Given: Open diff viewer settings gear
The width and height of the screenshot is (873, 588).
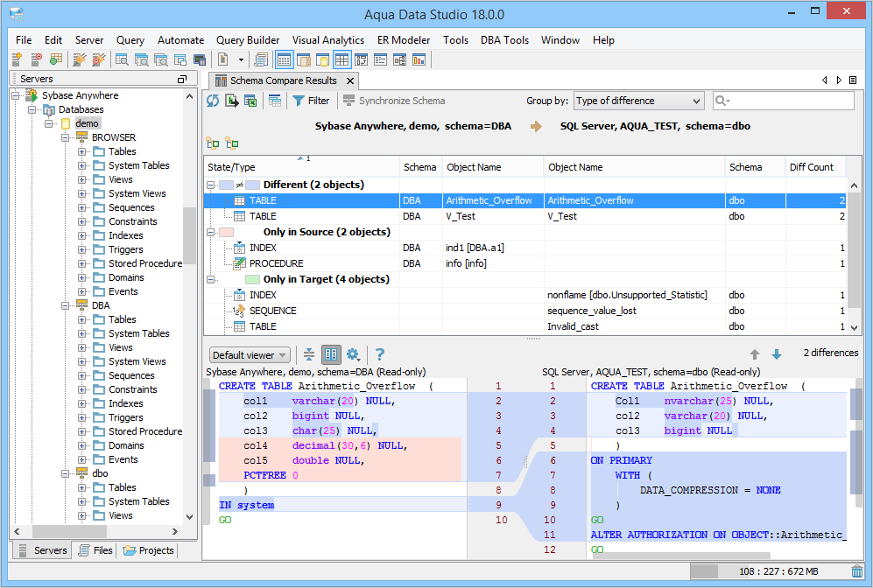Looking at the screenshot, I should click(352, 354).
